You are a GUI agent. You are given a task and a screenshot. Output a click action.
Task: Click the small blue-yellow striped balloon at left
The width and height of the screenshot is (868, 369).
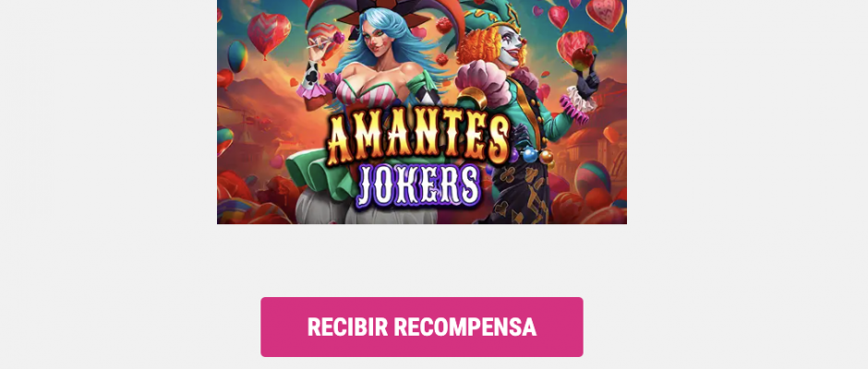pos(237,56)
